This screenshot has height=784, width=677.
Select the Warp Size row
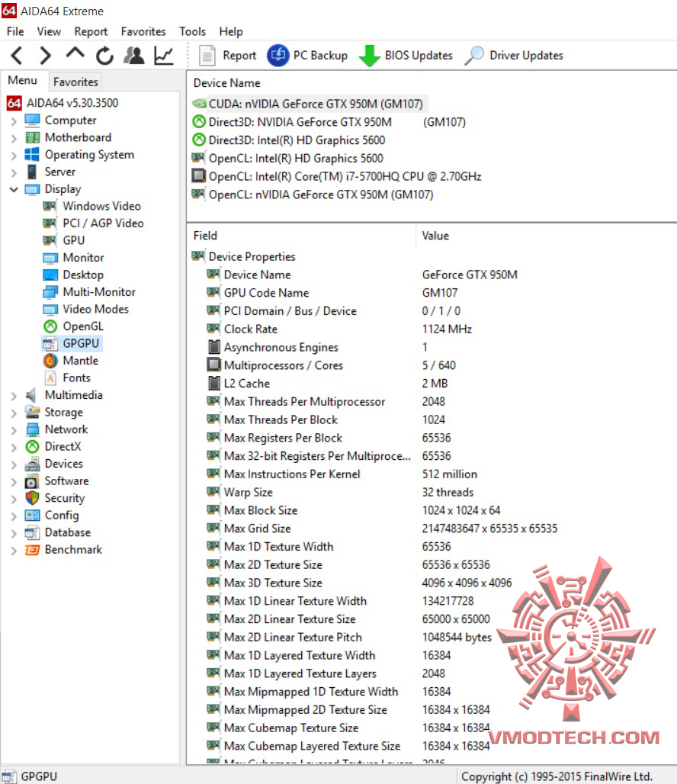tap(432, 492)
